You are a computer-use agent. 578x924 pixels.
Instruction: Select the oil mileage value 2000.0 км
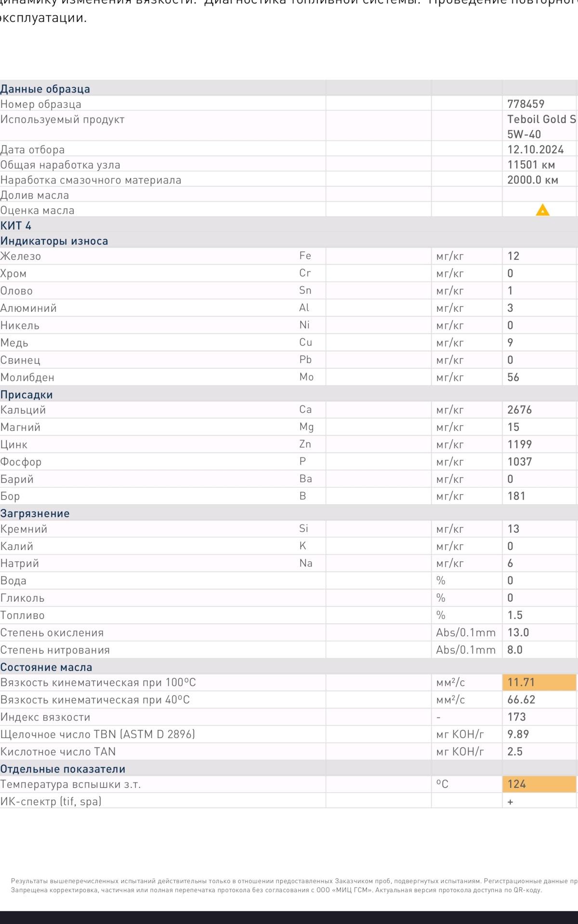pos(533,180)
